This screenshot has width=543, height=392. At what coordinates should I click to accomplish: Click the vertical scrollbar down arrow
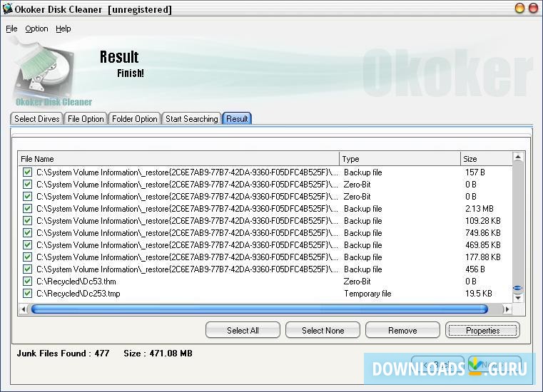pyautogui.click(x=518, y=298)
